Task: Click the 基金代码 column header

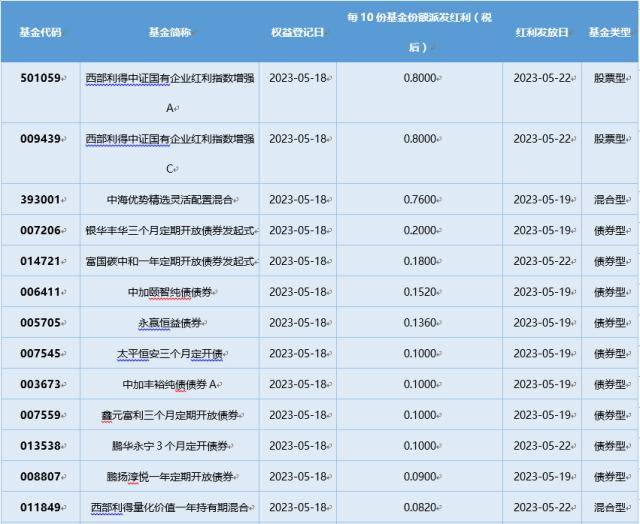Action: pyautogui.click(x=39, y=32)
